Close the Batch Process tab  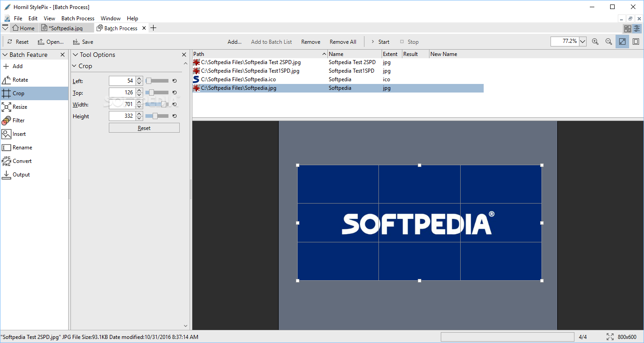coord(144,28)
